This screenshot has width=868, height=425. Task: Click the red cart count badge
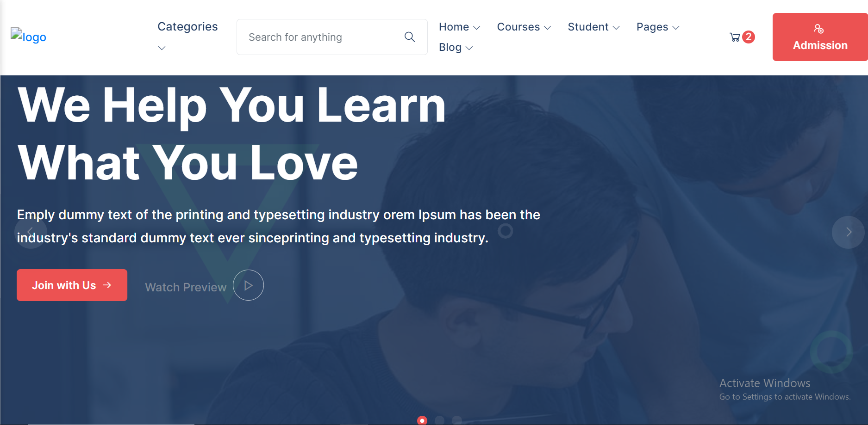pyautogui.click(x=748, y=37)
